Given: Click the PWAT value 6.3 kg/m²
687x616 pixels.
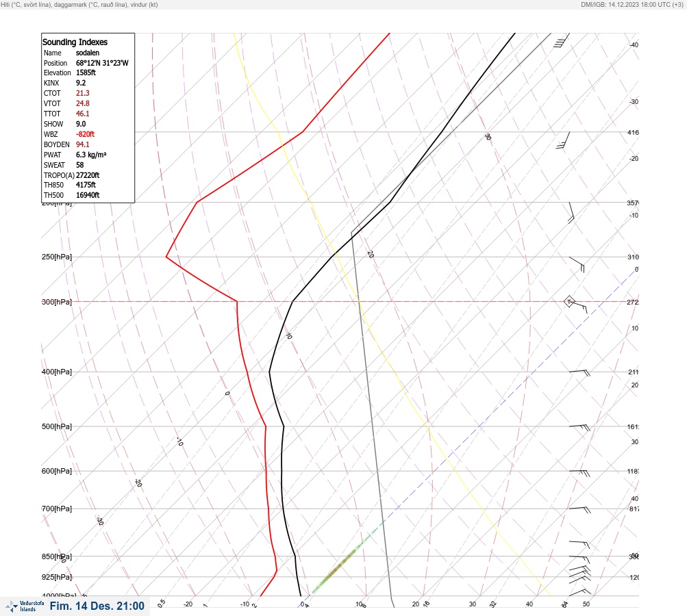Looking at the screenshot, I should (x=91, y=155).
